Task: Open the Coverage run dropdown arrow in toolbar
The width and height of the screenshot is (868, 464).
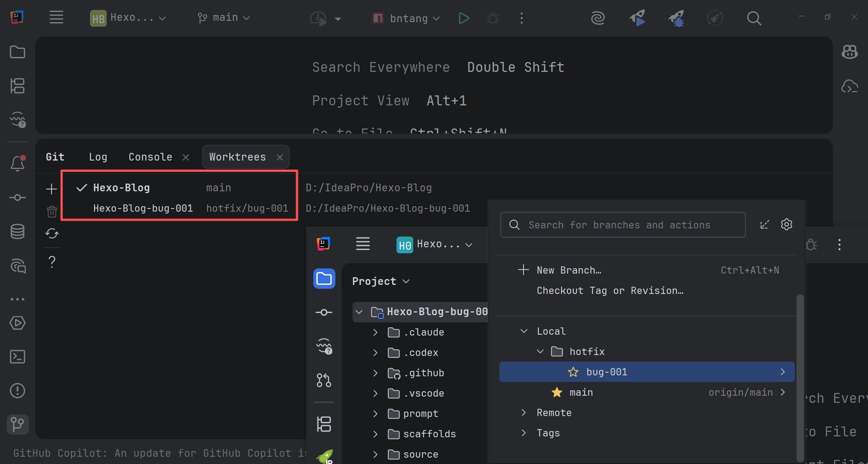Action: coord(338,19)
